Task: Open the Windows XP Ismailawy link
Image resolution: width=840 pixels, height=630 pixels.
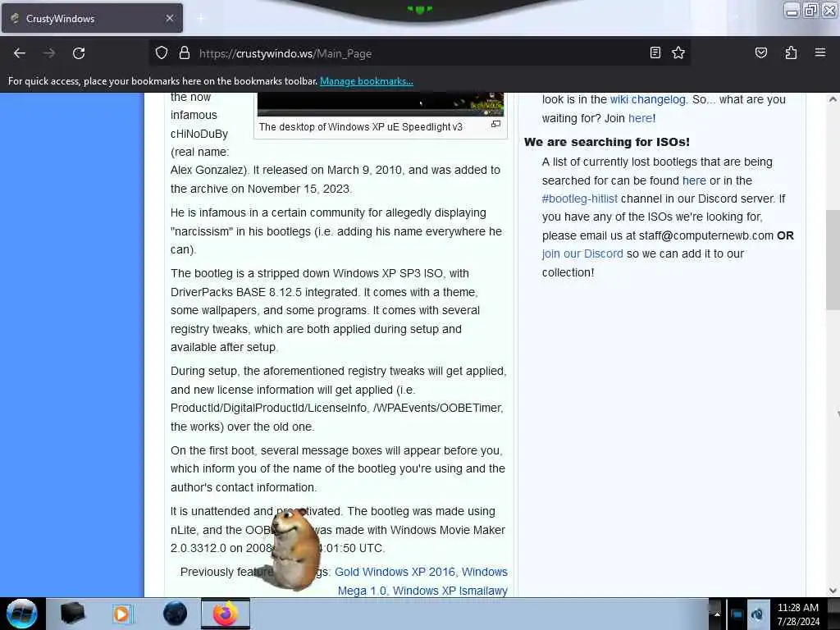Action: 450,591
